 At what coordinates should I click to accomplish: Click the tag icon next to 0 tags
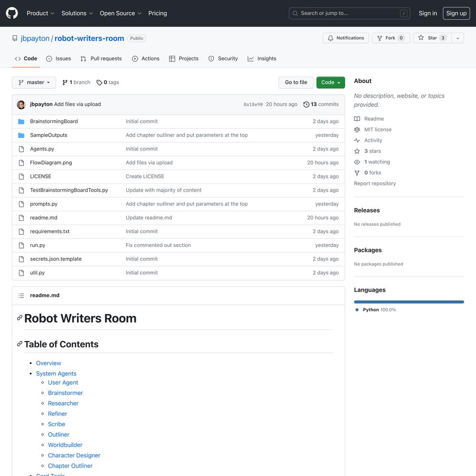[99, 82]
